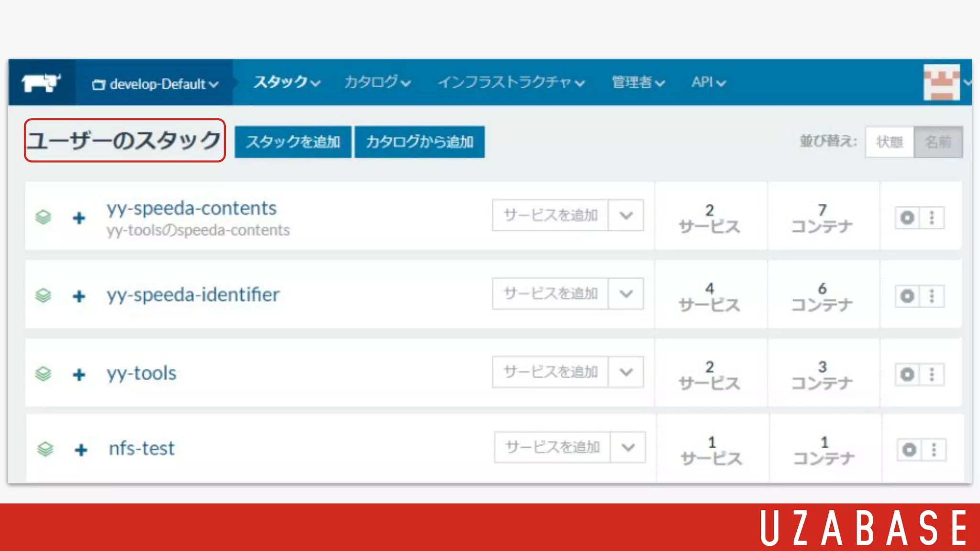Click circle action icon for yy-speeda-identifier
This screenshot has height=551, width=980.
[x=907, y=296]
